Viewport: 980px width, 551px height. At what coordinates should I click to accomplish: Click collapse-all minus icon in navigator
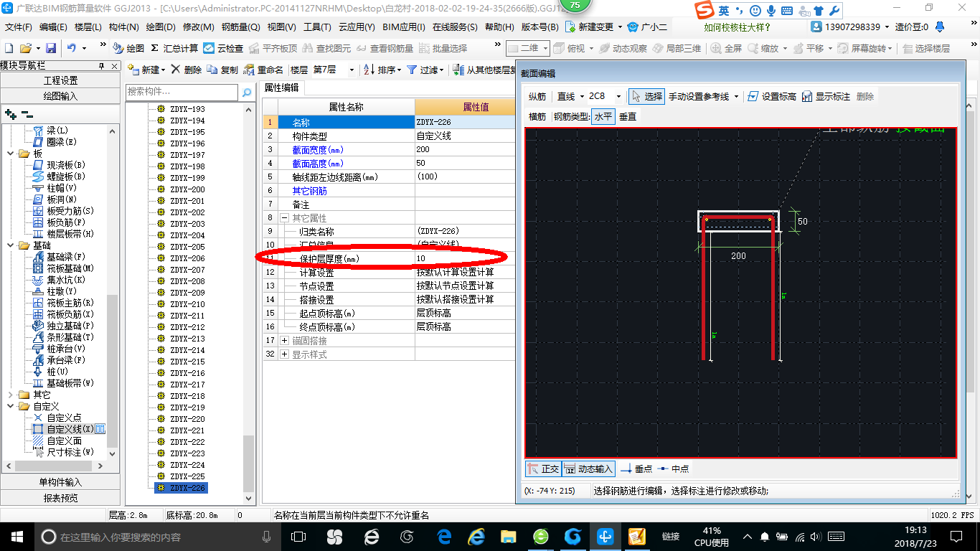click(27, 114)
